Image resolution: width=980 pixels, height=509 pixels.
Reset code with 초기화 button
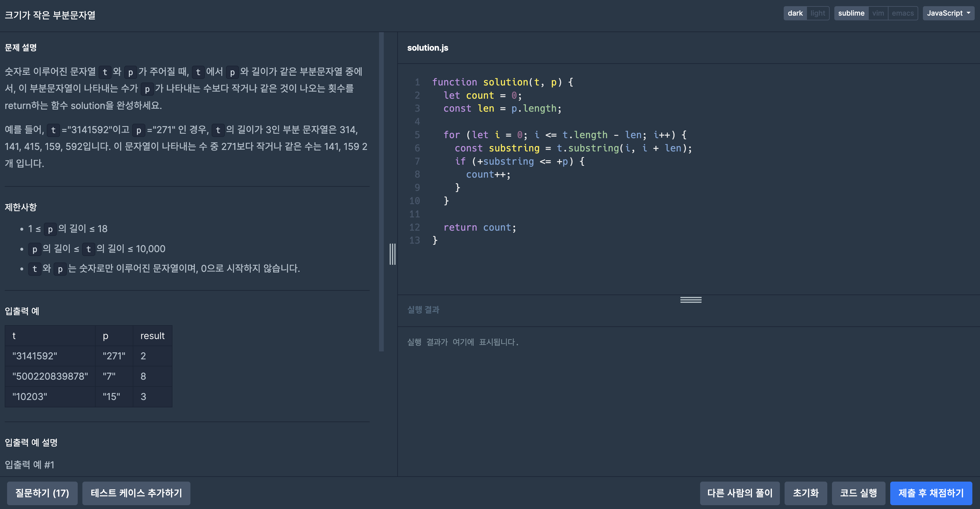point(805,493)
